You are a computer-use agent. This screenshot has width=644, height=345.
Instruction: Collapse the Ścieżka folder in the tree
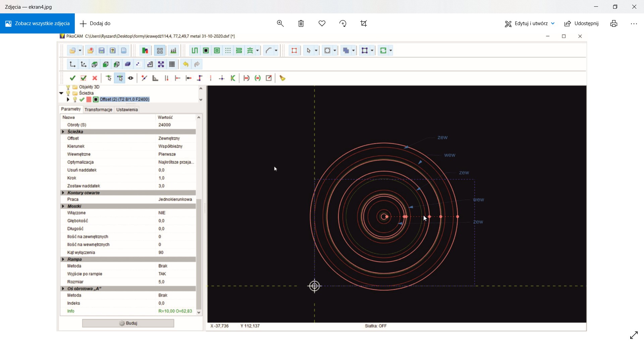[61, 94]
